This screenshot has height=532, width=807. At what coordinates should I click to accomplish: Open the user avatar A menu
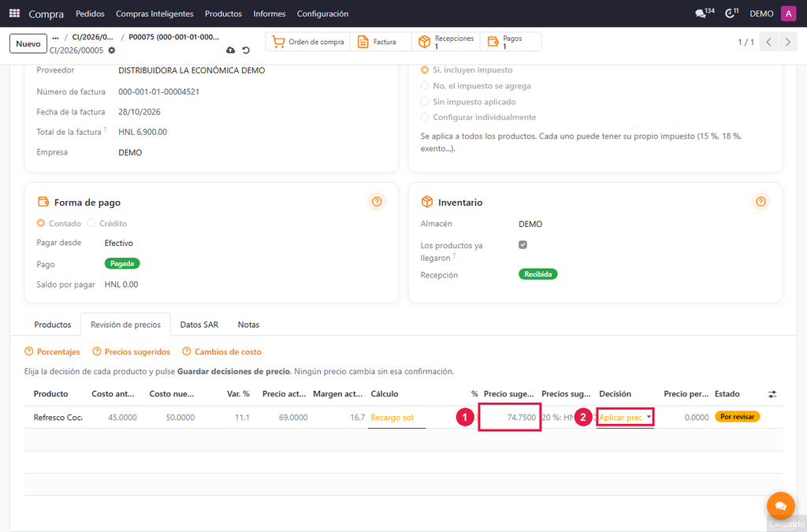(x=788, y=13)
